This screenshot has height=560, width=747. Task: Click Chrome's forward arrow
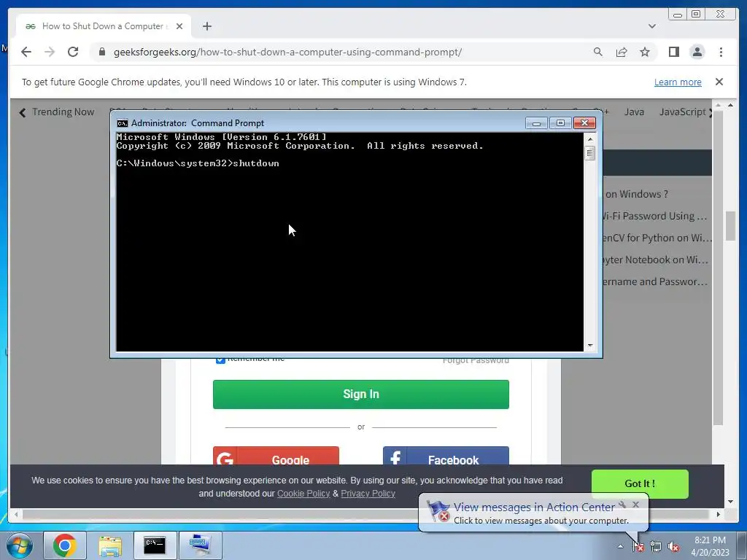click(50, 52)
